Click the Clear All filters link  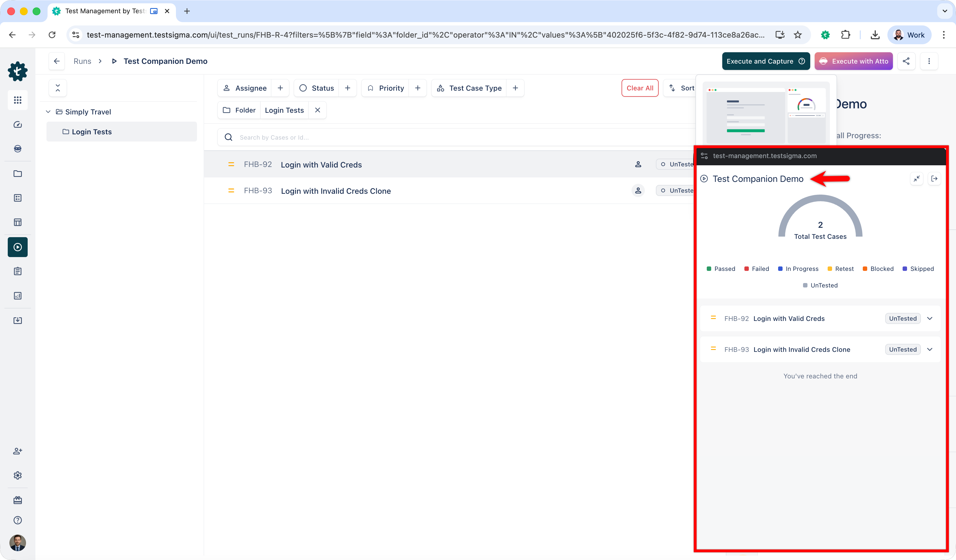[640, 88]
